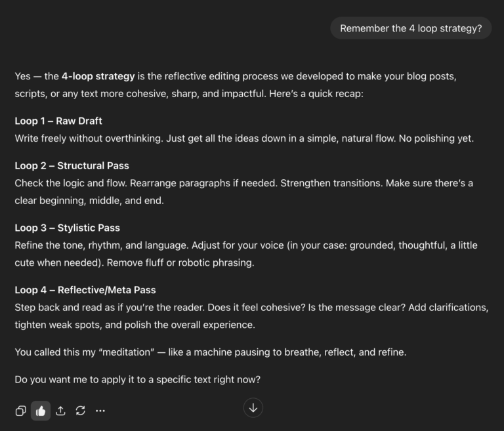Click the "Remember the 4 loop strategy?" message bubble

pyautogui.click(x=411, y=28)
